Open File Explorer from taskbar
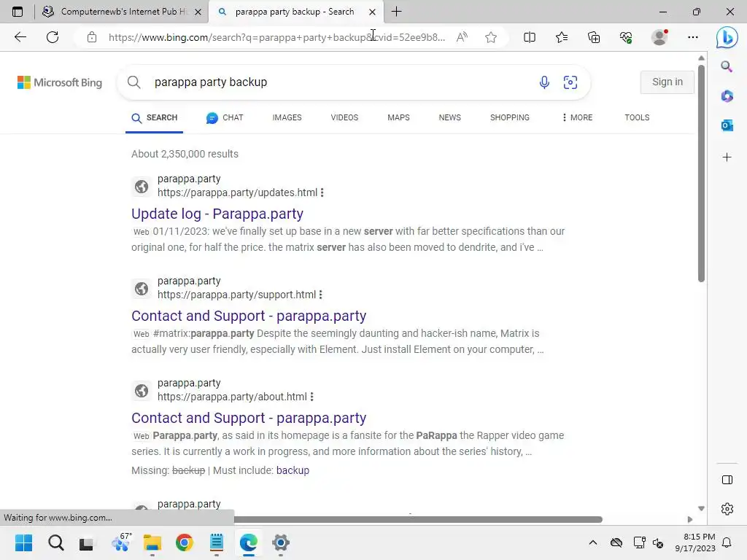Image resolution: width=747 pixels, height=560 pixels. click(x=152, y=542)
